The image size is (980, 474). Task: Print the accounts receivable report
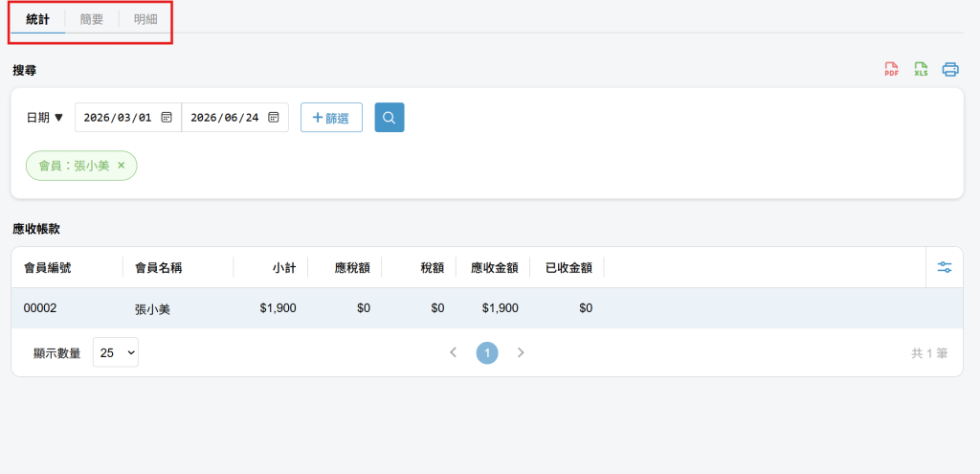[950, 69]
